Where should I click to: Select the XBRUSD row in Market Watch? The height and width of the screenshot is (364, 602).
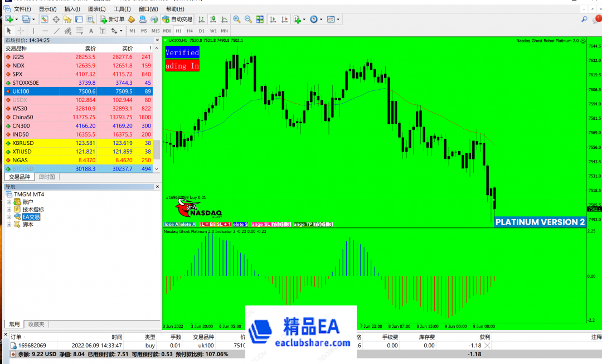pyautogui.click(x=79, y=143)
